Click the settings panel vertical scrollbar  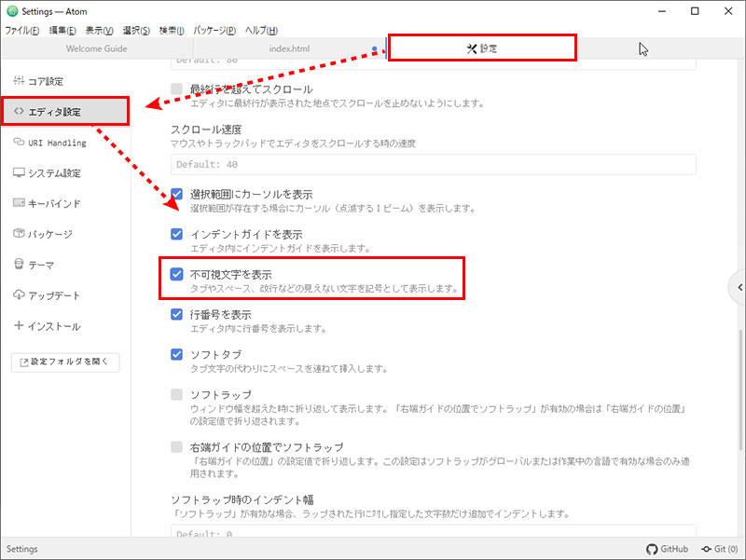pos(740,389)
